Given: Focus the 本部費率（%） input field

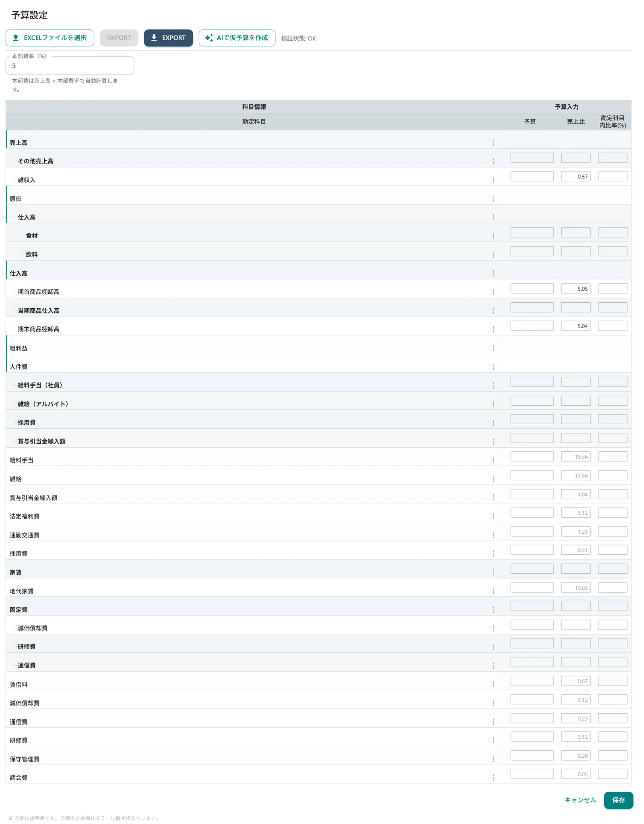Looking at the screenshot, I should pos(70,66).
